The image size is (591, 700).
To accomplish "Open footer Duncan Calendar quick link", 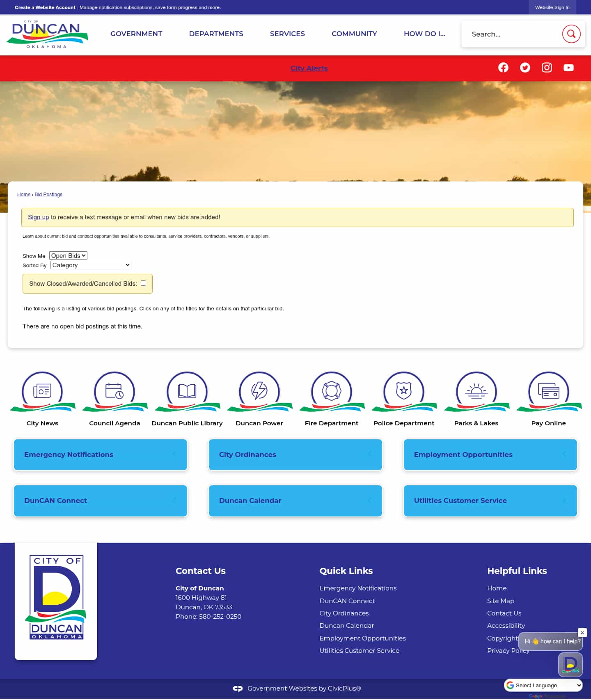I will click(346, 626).
